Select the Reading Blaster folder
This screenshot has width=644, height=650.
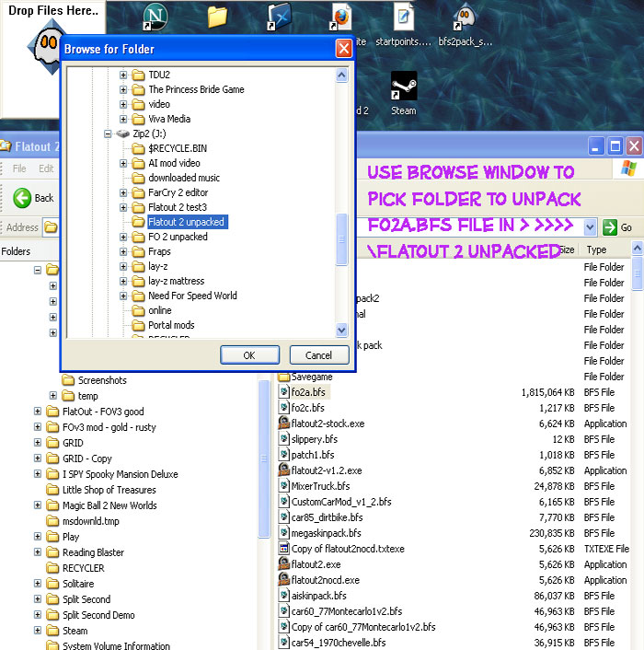pyautogui.click(x=93, y=552)
